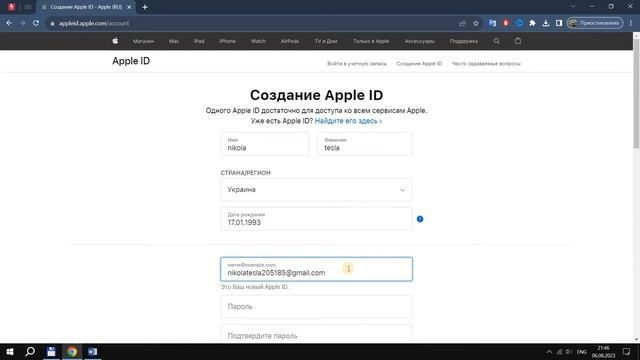Click Войти в учетную запись link
The height and width of the screenshot is (360, 640).
(x=357, y=64)
